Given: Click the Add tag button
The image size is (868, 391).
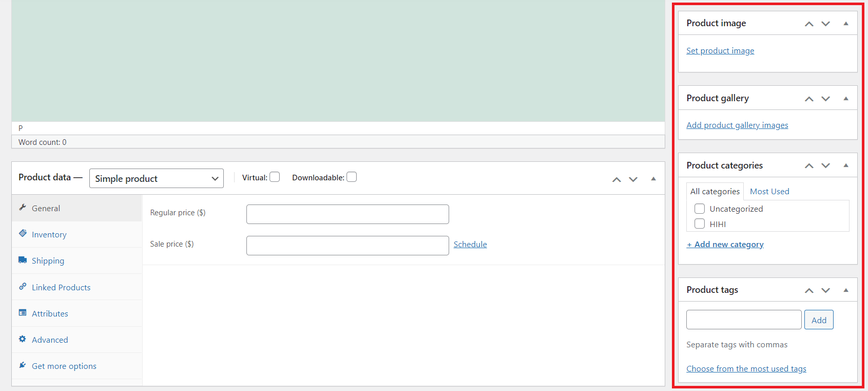Looking at the screenshot, I should tap(819, 320).
